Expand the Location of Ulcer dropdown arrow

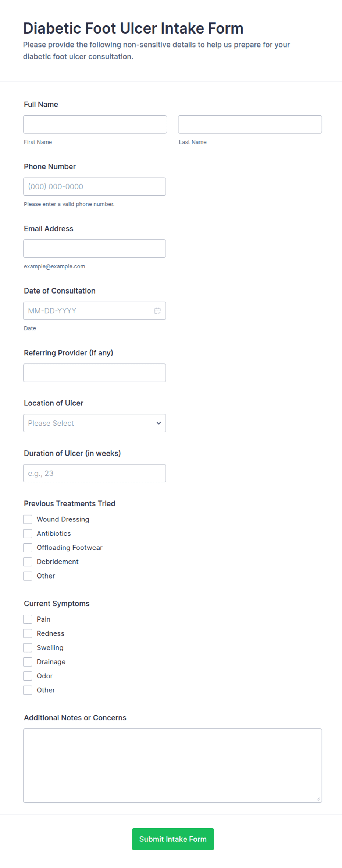[159, 423]
